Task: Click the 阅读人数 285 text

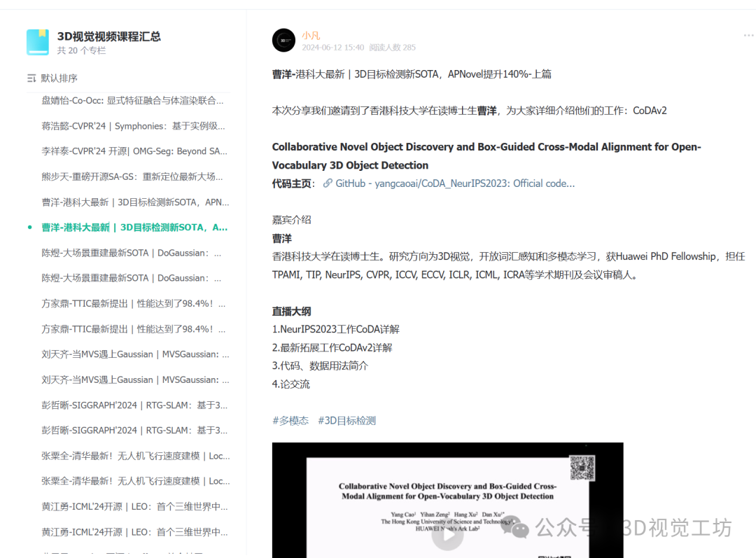Action: click(x=393, y=48)
